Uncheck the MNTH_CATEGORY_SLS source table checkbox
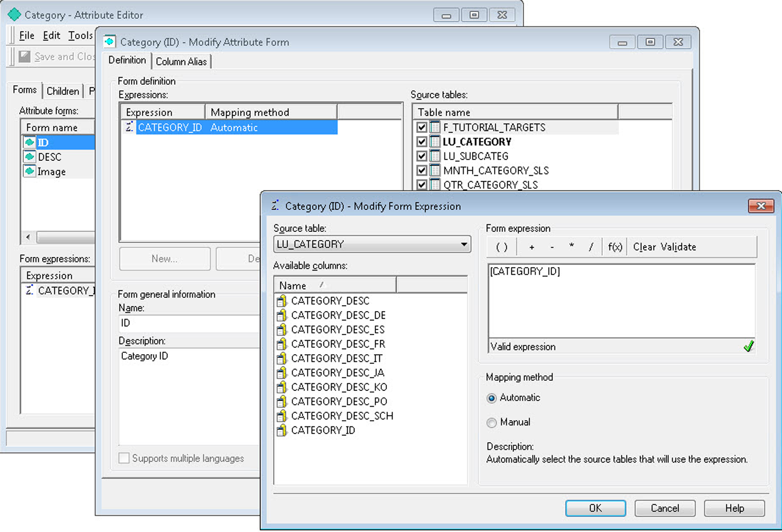Image resolution: width=782 pixels, height=532 pixels. (421, 171)
